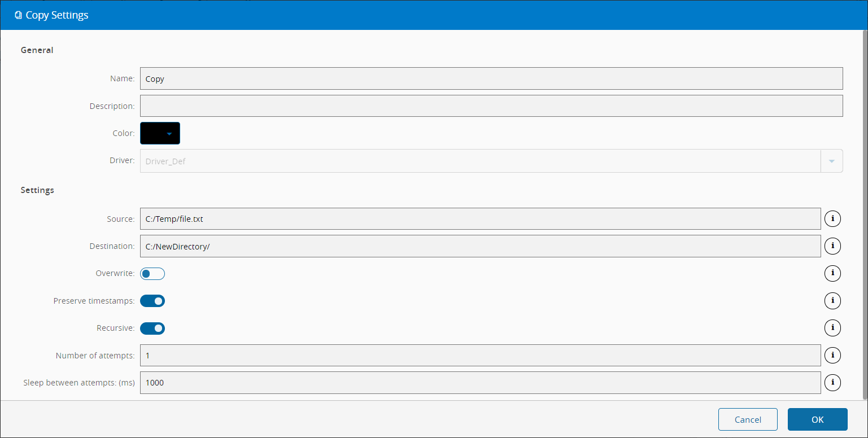Enable the Overwrite toggle

pyautogui.click(x=152, y=274)
